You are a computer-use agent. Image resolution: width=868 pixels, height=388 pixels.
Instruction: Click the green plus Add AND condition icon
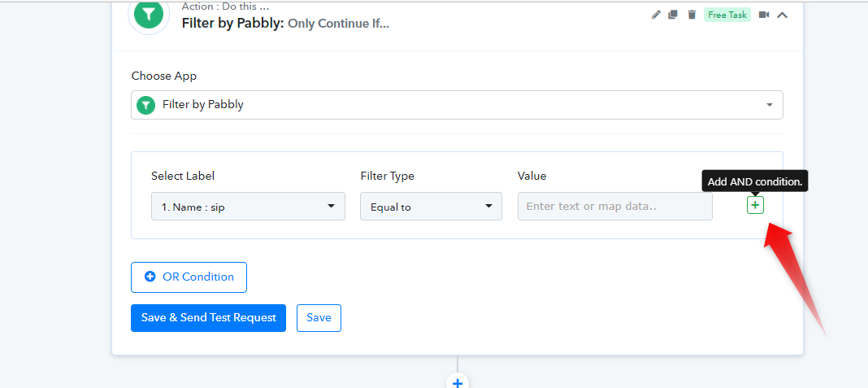pyautogui.click(x=755, y=205)
